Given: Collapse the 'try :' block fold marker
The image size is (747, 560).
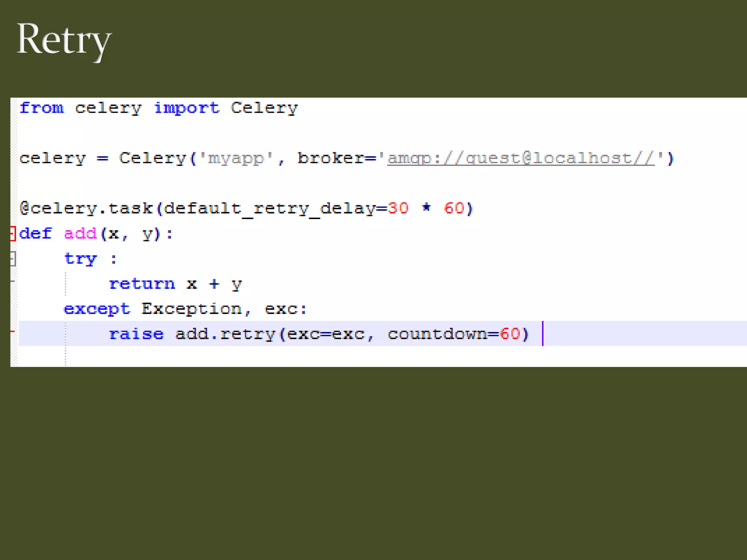Looking at the screenshot, I should [x=13, y=259].
